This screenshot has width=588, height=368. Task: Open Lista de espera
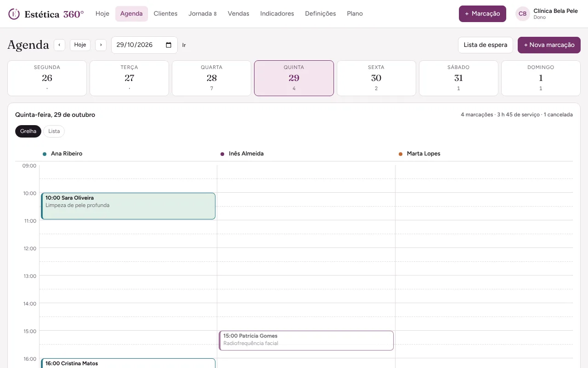[x=486, y=45]
